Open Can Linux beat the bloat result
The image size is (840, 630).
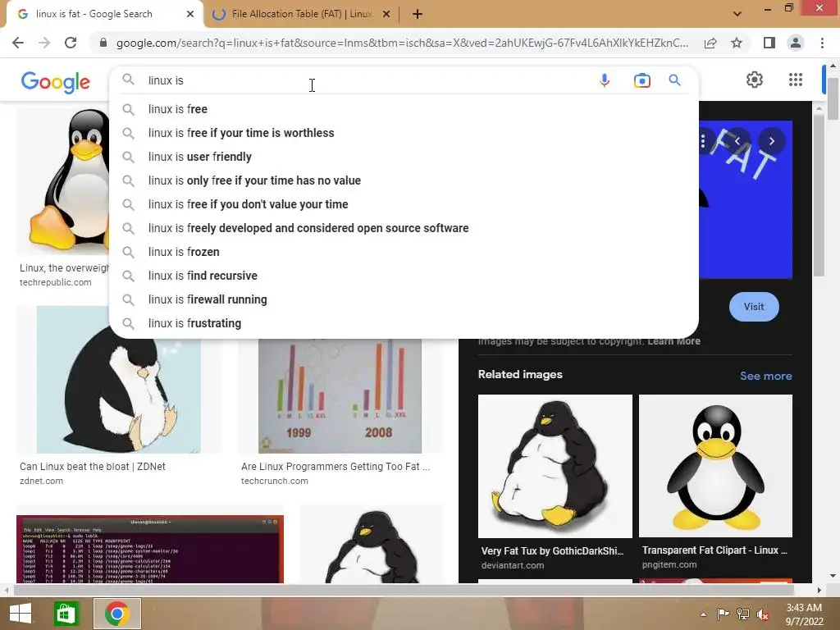coord(93,467)
